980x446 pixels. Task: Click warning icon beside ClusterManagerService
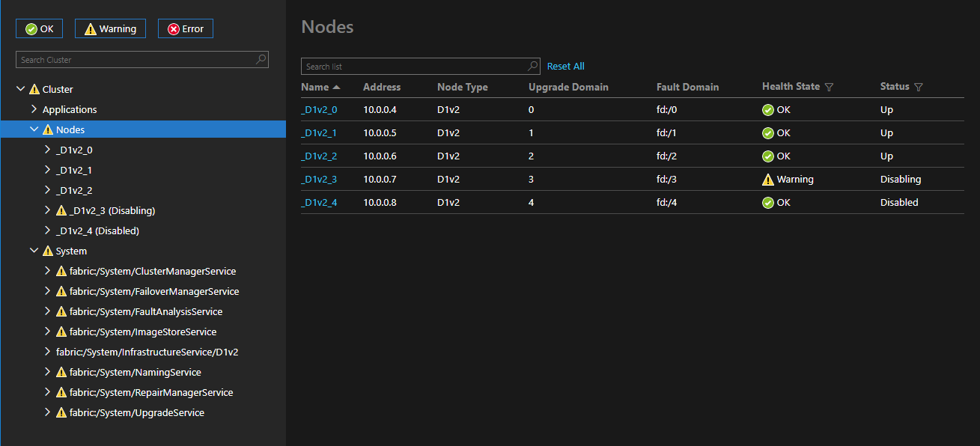point(61,271)
